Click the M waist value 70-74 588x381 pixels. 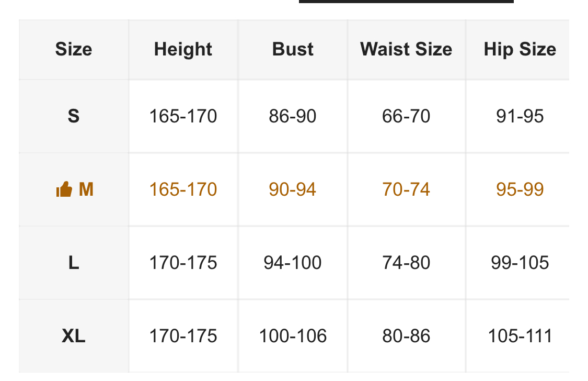coord(406,189)
